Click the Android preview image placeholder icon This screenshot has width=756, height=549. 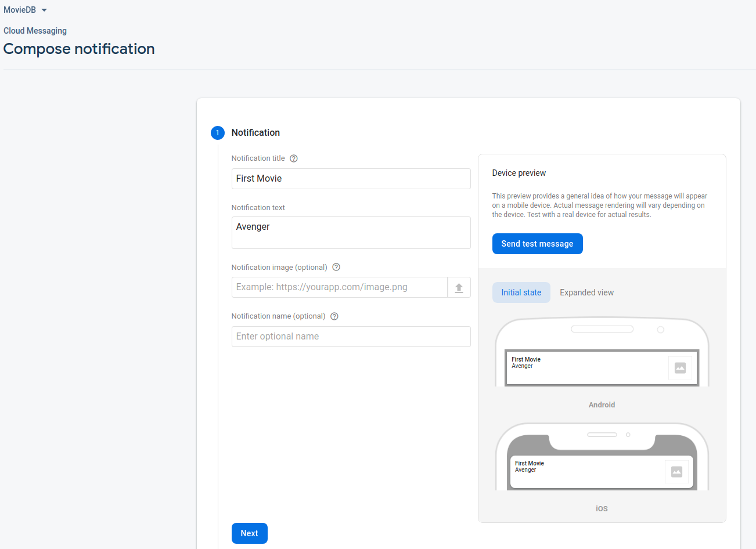(x=680, y=367)
